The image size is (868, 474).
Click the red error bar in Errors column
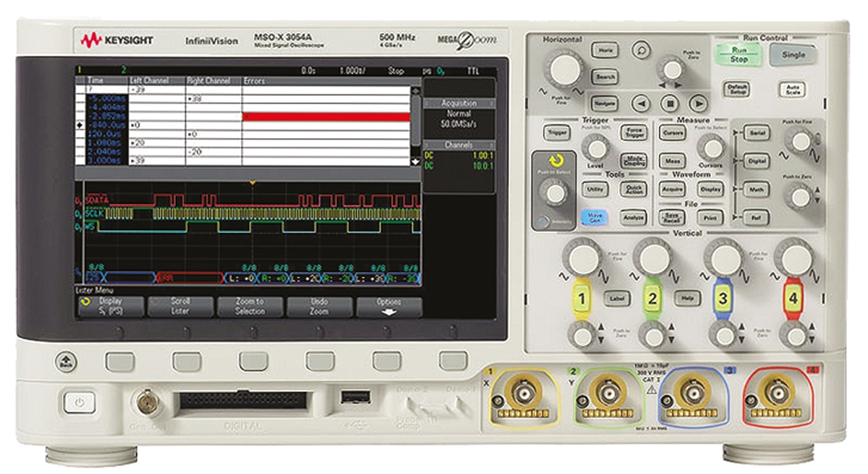[x=326, y=116]
